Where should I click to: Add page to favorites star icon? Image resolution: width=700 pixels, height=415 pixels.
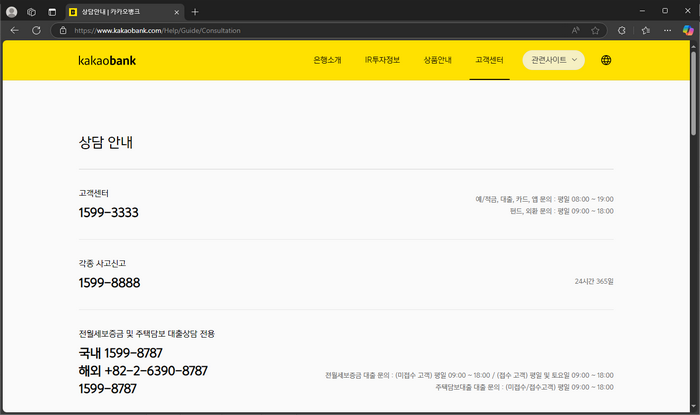click(595, 30)
